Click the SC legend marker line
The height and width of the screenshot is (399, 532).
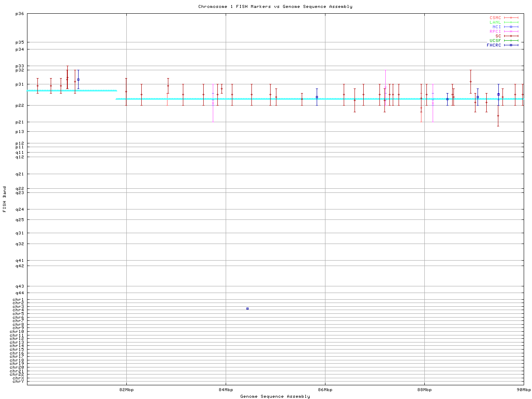(511, 36)
